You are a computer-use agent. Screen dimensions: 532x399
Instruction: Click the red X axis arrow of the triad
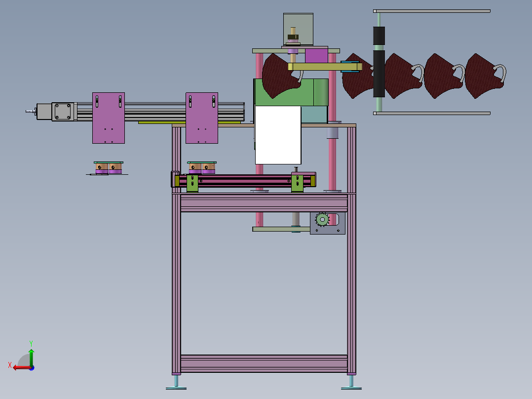click(x=22, y=367)
